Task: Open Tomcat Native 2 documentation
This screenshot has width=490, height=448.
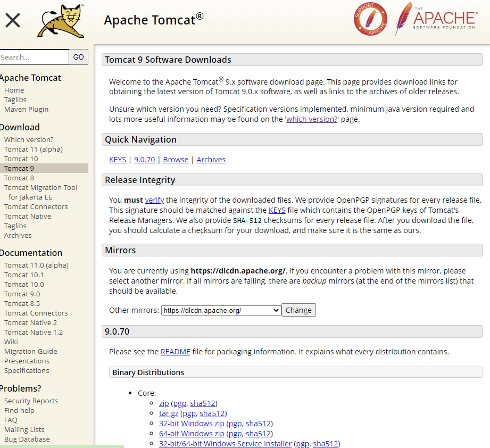Action: pos(31,323)
